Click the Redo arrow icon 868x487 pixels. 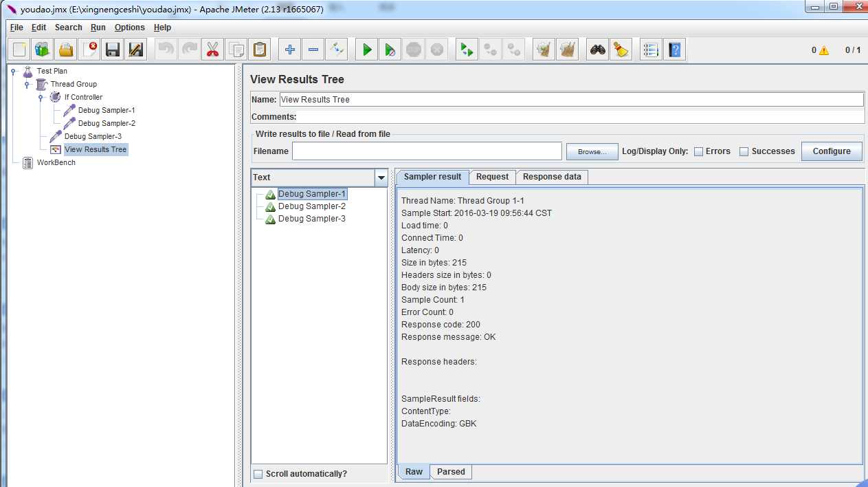[x=190, y=50]
